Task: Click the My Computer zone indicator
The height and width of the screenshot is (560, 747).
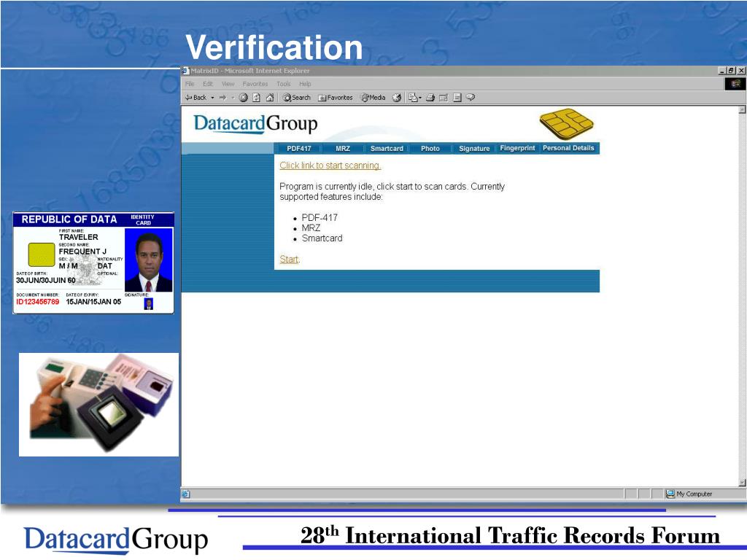Action: pyautogui.click(x=689, y=494)
